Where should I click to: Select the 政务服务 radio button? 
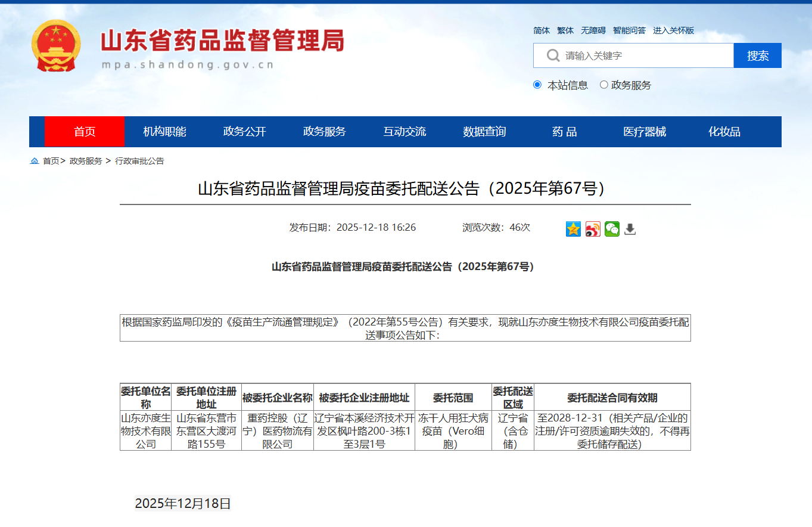click(x=604, y=85)
